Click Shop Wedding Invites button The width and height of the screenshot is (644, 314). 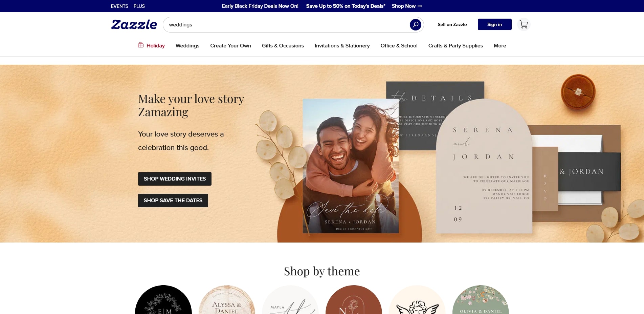point(175,179)
